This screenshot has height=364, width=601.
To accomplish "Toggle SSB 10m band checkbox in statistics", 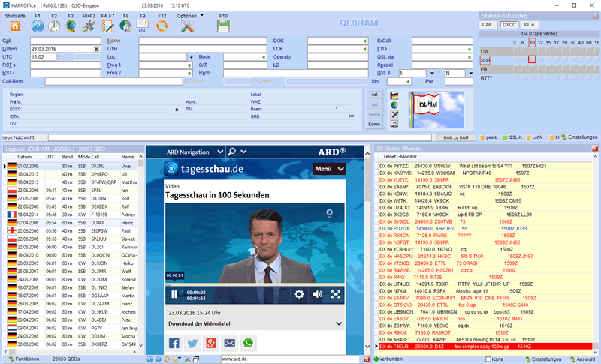I will click(x=532, y=59).
